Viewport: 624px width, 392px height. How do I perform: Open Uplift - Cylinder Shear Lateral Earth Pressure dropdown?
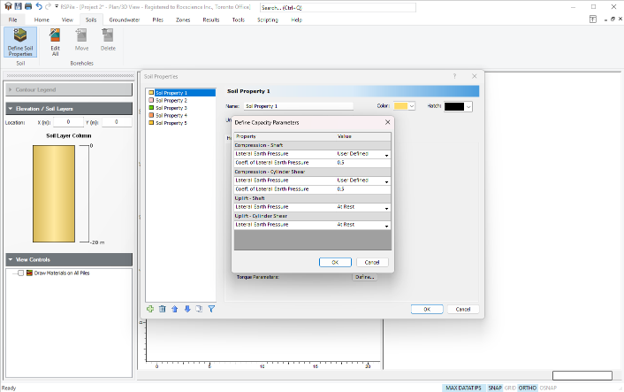pyautogui.click(x=386, y=225)
